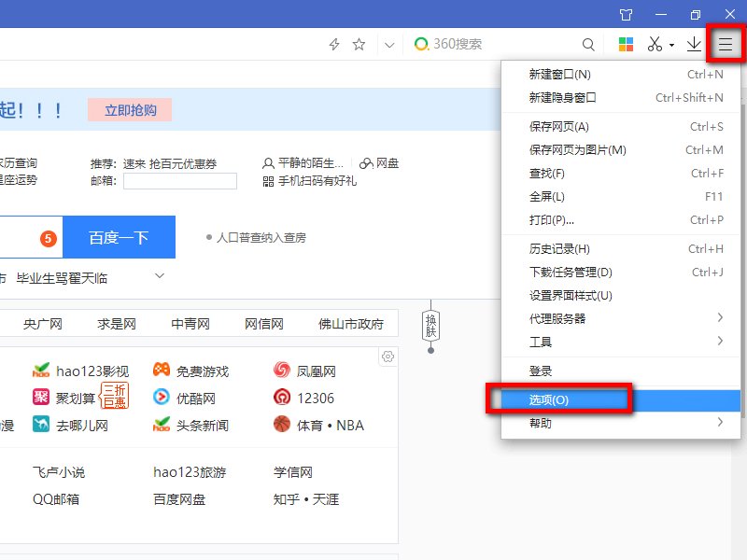Expand the dropdown arrow next to the scissors tool
The height and width of the screenshot is (560, 747).
tap(669, 44)
